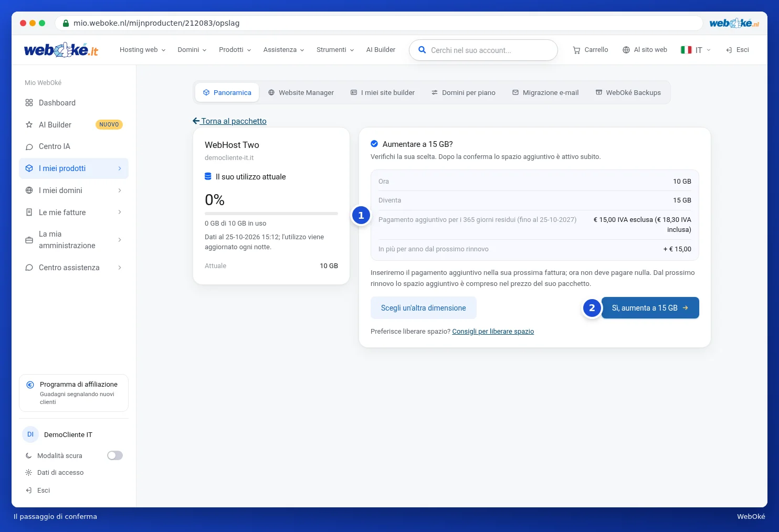This screenshot has width=779, height=532.
Task: Click the globe icon for Al sito web
Action: tap(626, 50)
